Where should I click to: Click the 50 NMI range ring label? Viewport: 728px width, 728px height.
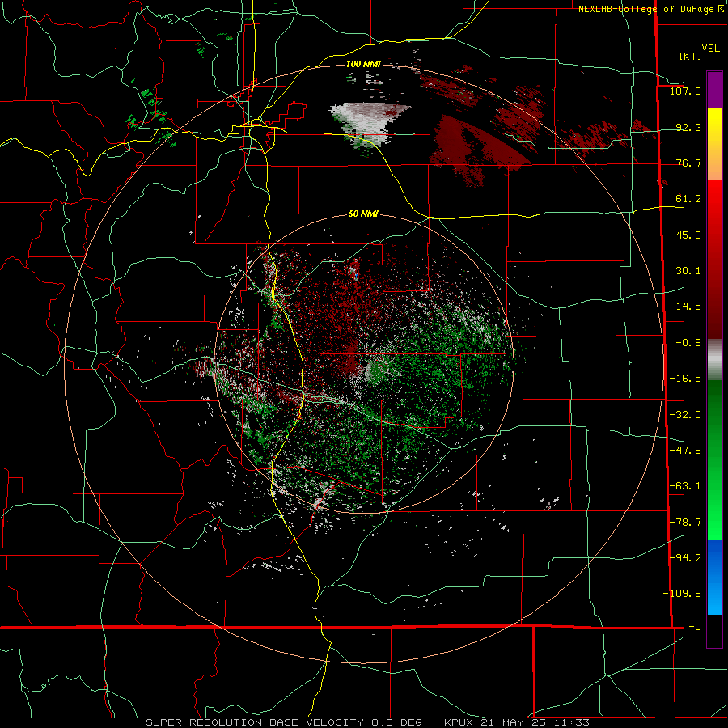pyautogui.click(x=363, y=214)
